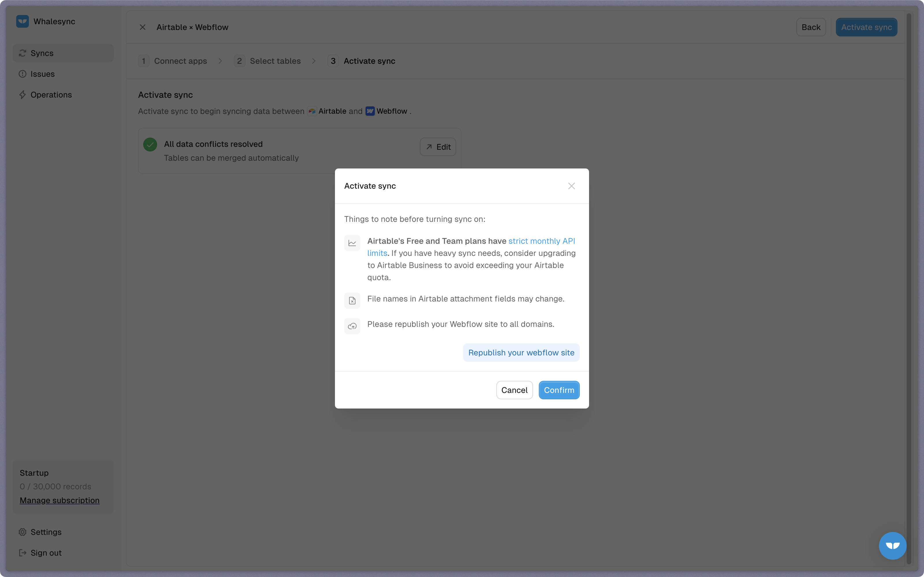Open Settings in the sidebar

[x=46, y=532]
